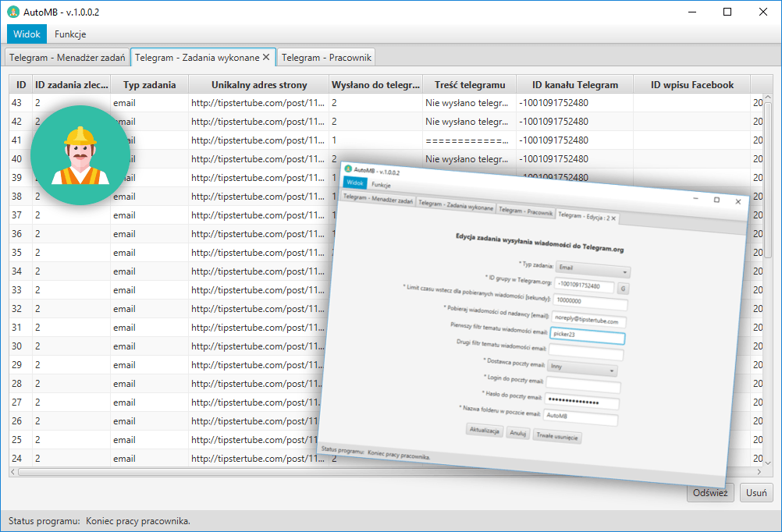782x532 pixels.
Task: Open the Funkcje menu in main window
Action: tap(70, 34)
